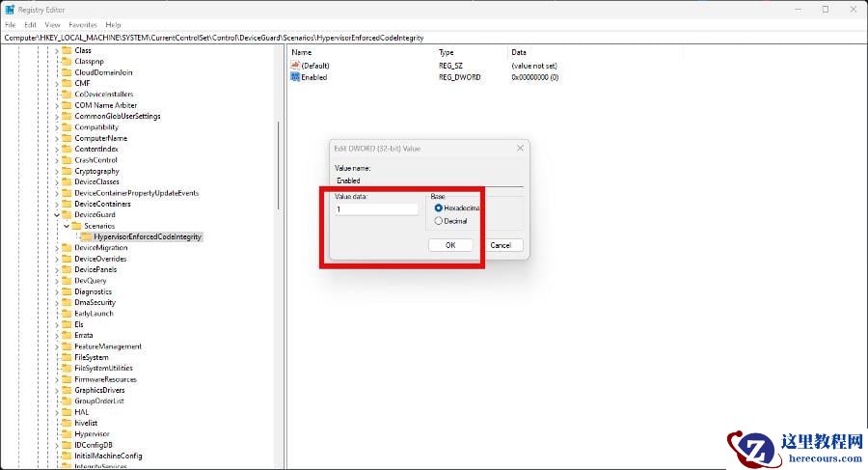Select the DevQuery folder icon

click(67, 281)
